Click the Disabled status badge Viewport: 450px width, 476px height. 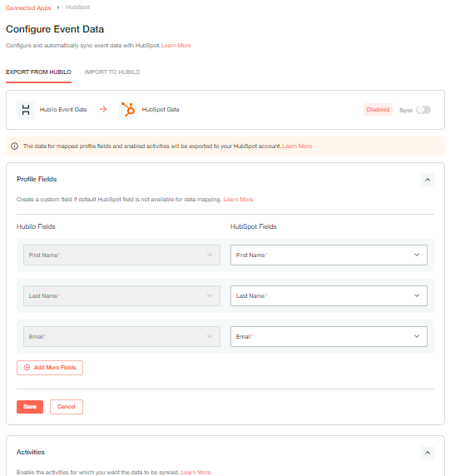pos(378,110)
